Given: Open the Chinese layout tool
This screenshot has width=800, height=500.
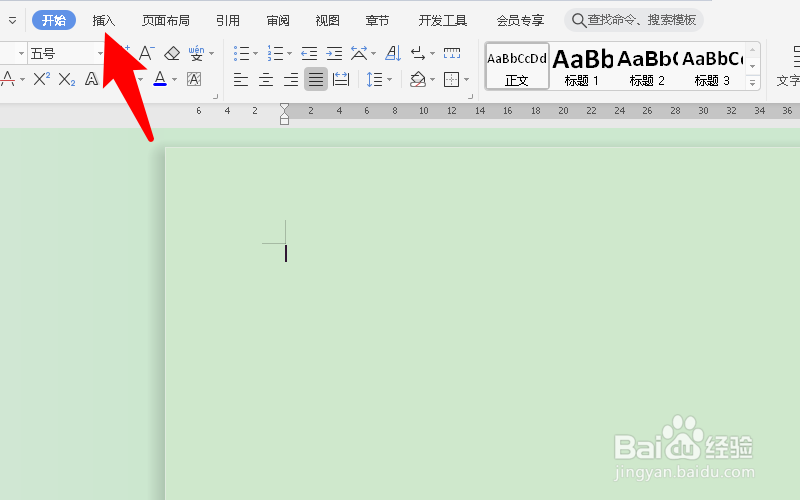Looking at the screenshot, I should pyautogui.click(x=359, y=53).
